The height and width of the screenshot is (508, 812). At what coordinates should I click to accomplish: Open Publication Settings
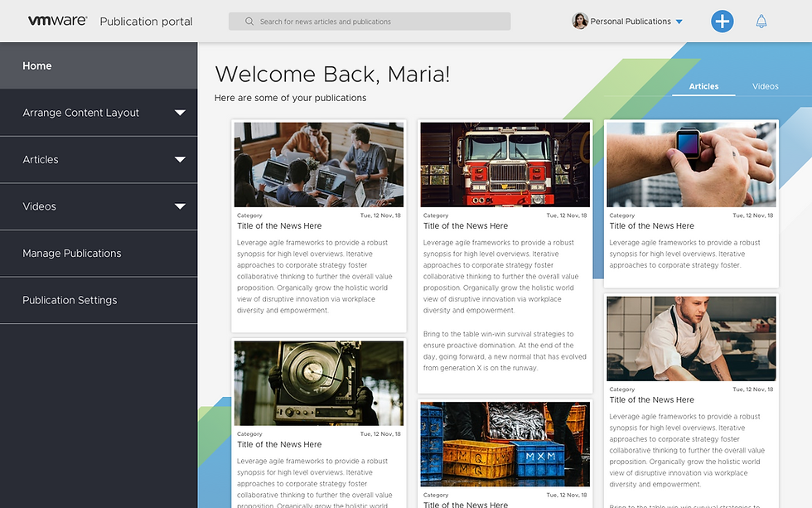coord(99,300)
